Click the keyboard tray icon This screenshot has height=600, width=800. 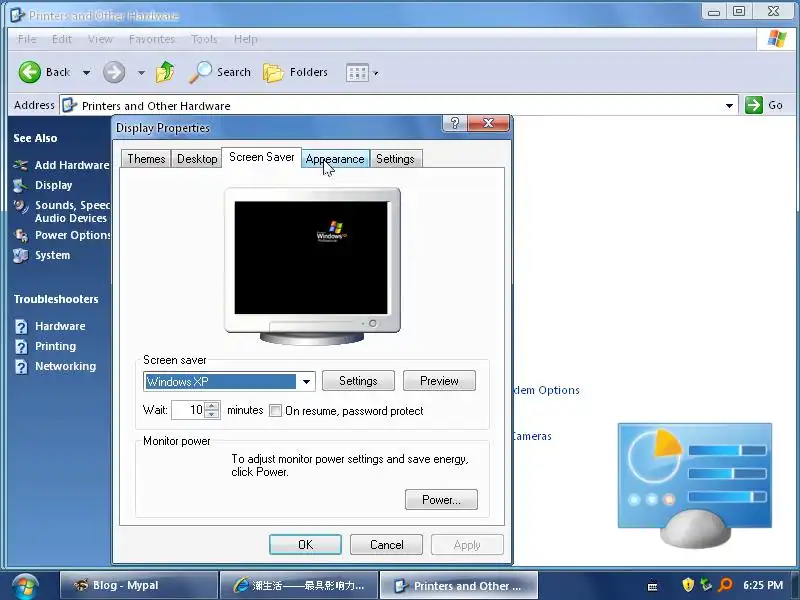[x=653, y=587]
